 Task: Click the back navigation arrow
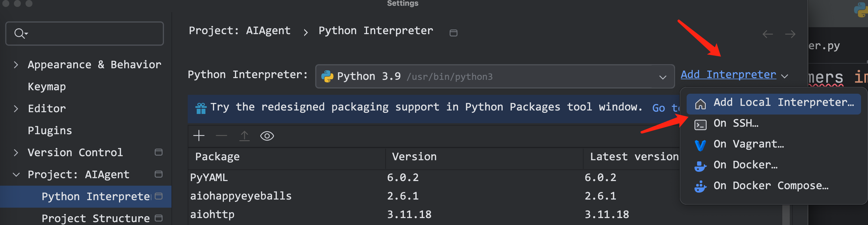pyautogui.click(x=767, y=34)
